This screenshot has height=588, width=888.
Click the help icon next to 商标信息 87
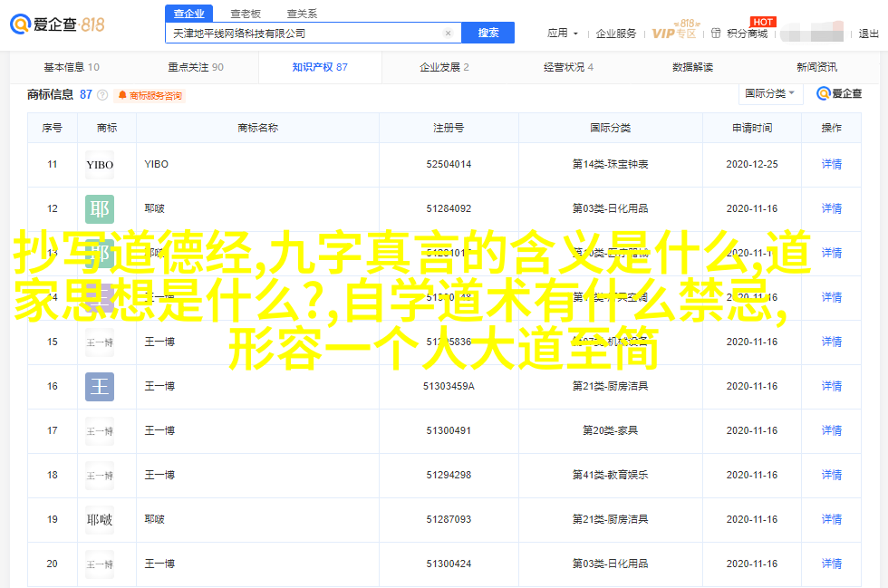(x=102, y=95)
